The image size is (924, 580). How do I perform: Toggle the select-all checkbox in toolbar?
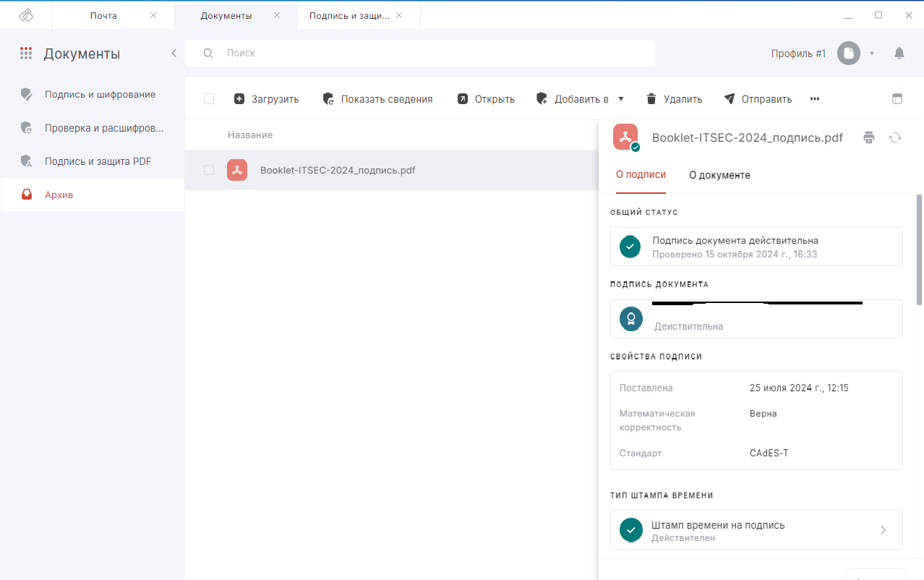209,99
